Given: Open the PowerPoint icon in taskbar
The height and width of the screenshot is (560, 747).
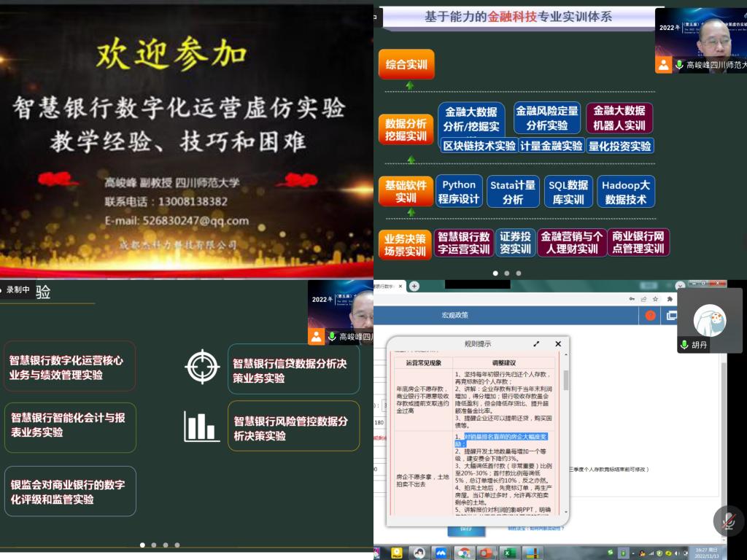Looking at the screenshot, I should pyautogui.click(x=486, y=553).
